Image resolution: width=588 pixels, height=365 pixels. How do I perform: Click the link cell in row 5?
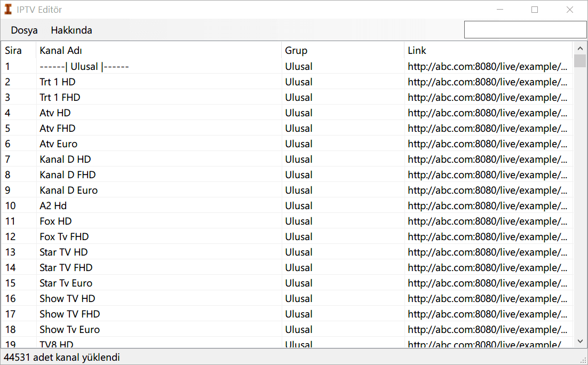pyautogui.click(x=488, y=128)
